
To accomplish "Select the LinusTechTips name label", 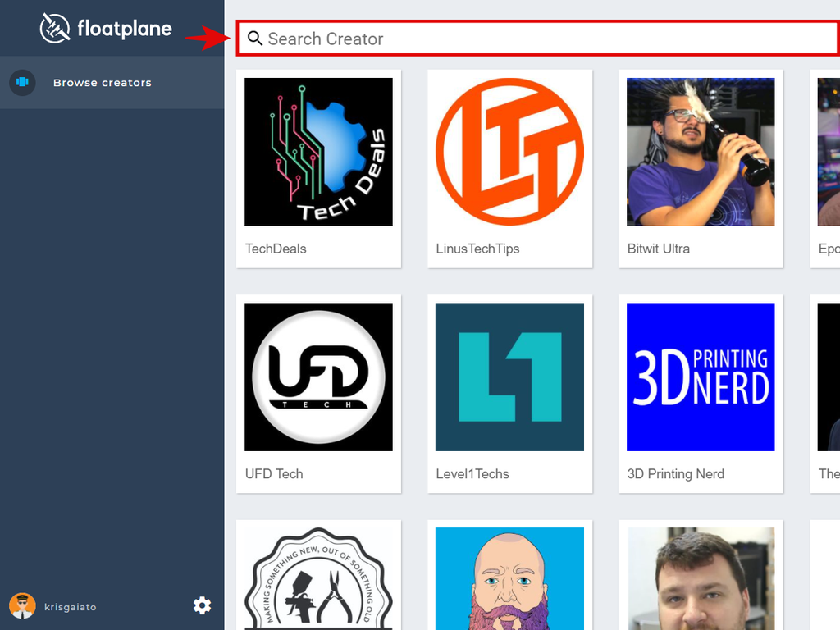I will pyautogui.click(x=478, y=249).
